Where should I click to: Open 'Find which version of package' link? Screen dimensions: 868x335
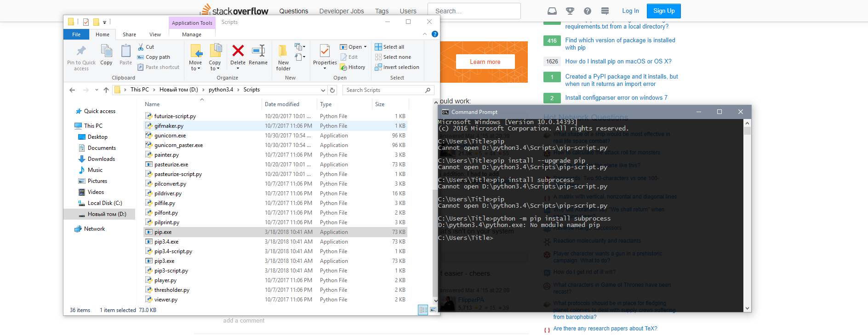point(620,44)
